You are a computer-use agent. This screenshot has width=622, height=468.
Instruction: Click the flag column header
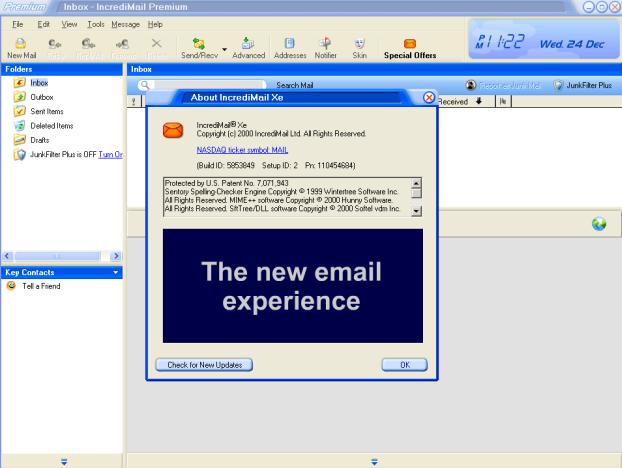point(503,102)
